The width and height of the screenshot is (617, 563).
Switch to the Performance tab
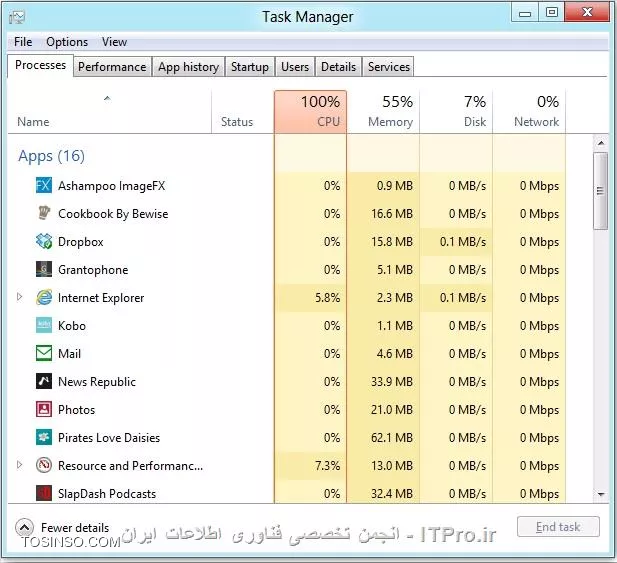click(x=112, y=67)
